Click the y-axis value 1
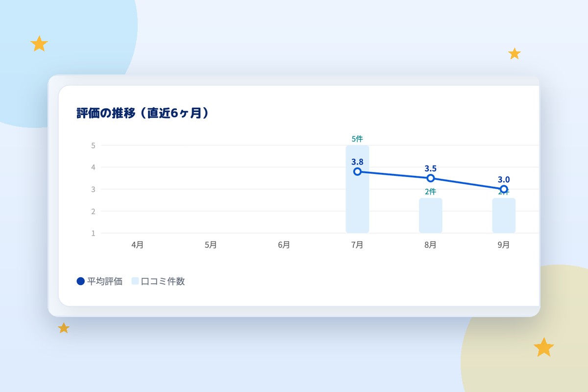588x392 pixels. tap(93, 233)
